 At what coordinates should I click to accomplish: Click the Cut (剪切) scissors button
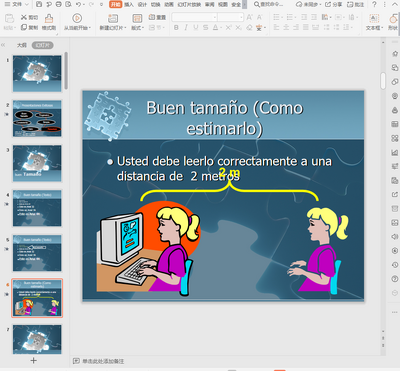click(x=29, y=17)
